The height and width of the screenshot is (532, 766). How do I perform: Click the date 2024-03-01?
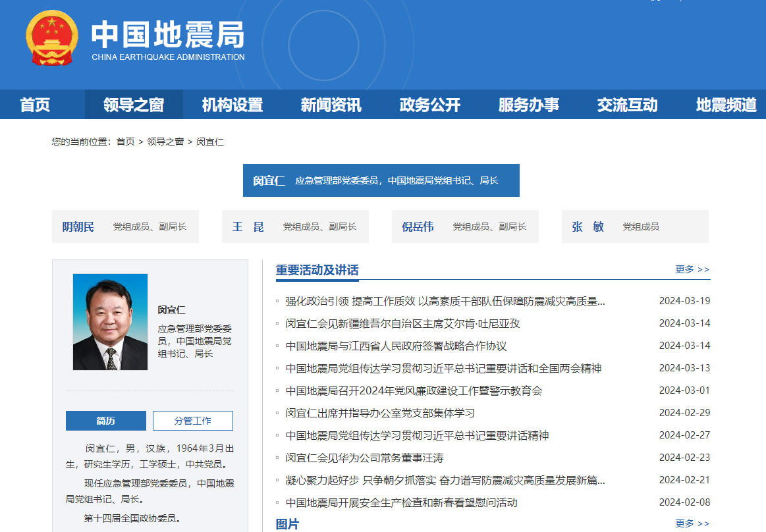684,390
